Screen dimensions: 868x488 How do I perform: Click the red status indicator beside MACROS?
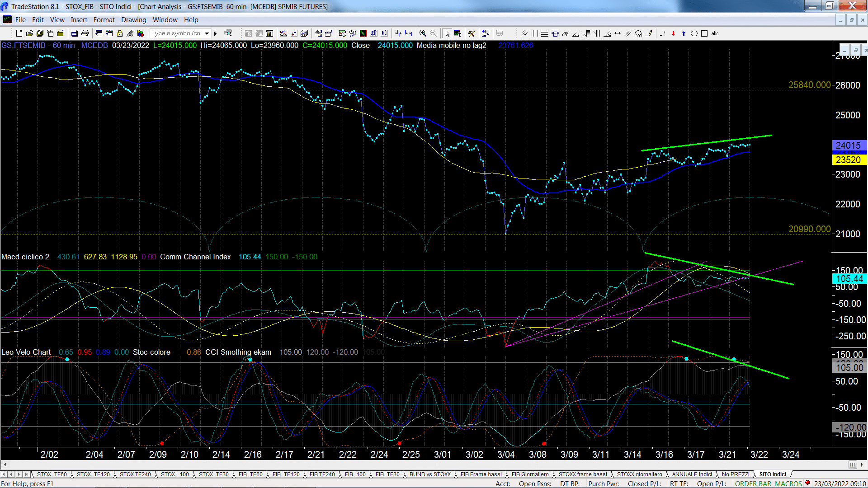(807, 483)
